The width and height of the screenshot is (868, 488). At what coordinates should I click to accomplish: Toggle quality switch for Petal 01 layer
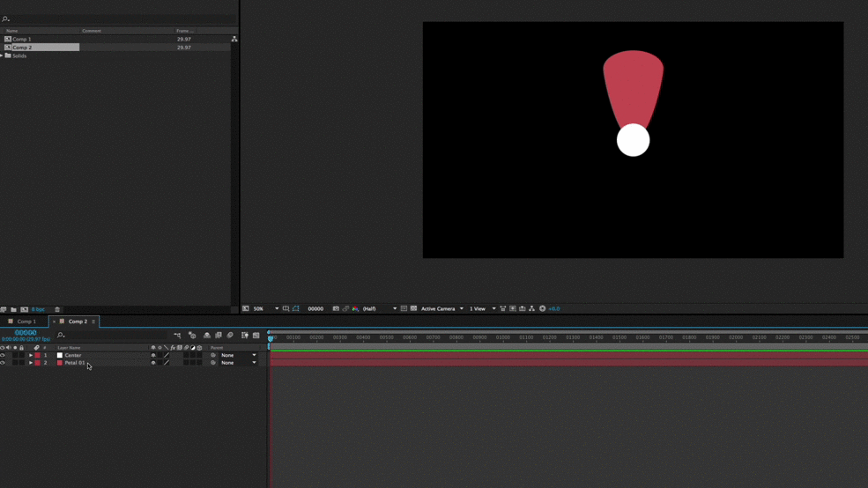click(x=167, y=363)
